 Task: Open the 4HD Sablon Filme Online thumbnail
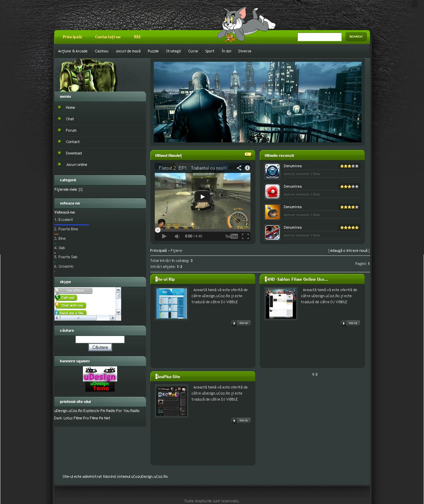(x=281, y=304)
